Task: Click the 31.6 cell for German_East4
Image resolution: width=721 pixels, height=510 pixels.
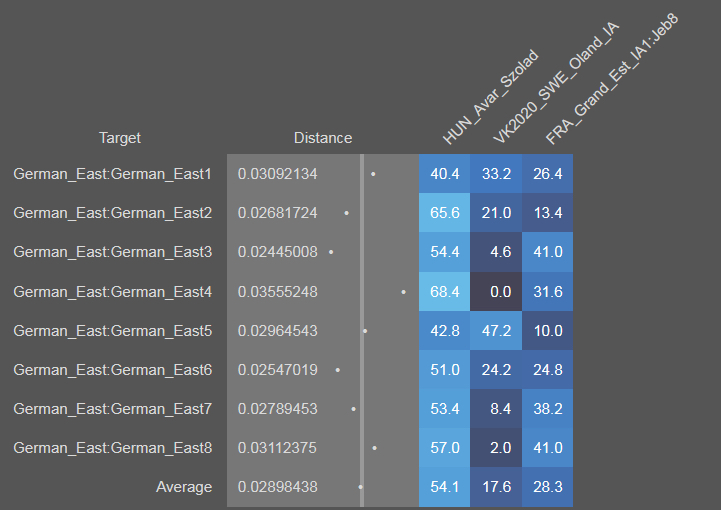Action: [x=548, y=292]
